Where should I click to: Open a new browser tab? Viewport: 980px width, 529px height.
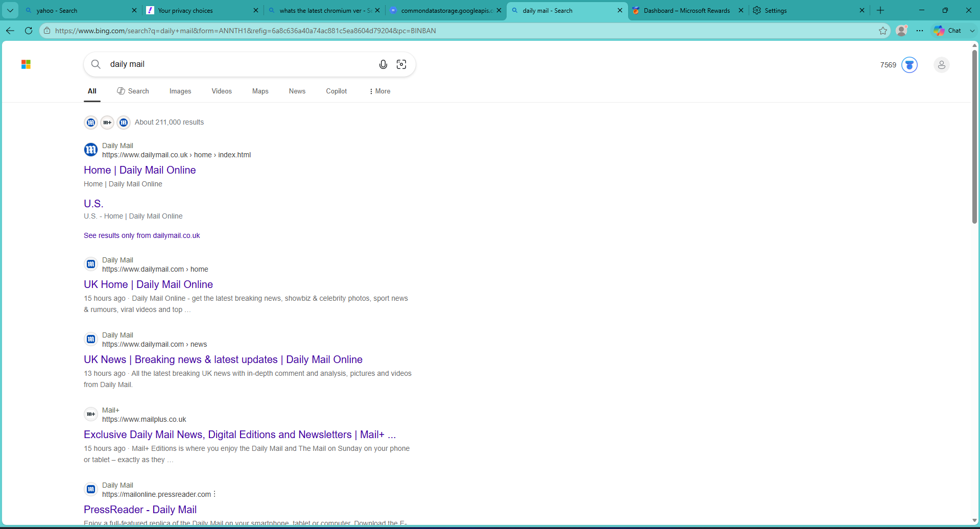coord(880,10)
